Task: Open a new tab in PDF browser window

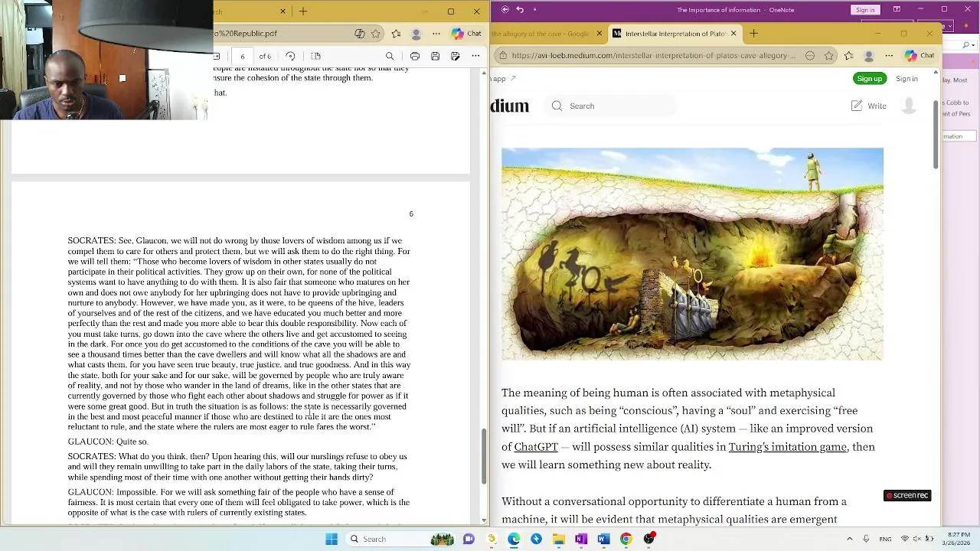Action: click(303, 11)
